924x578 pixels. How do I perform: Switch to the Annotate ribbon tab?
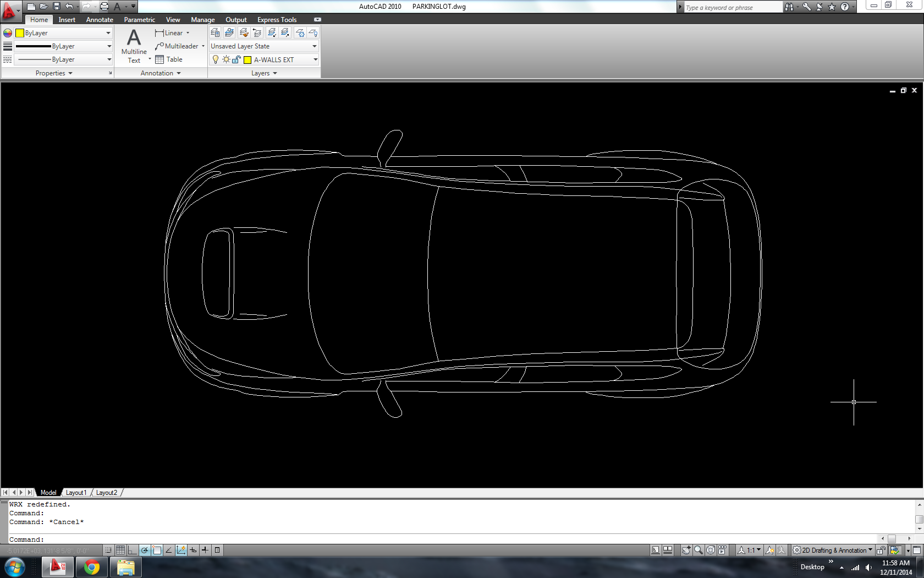(100, 20)
